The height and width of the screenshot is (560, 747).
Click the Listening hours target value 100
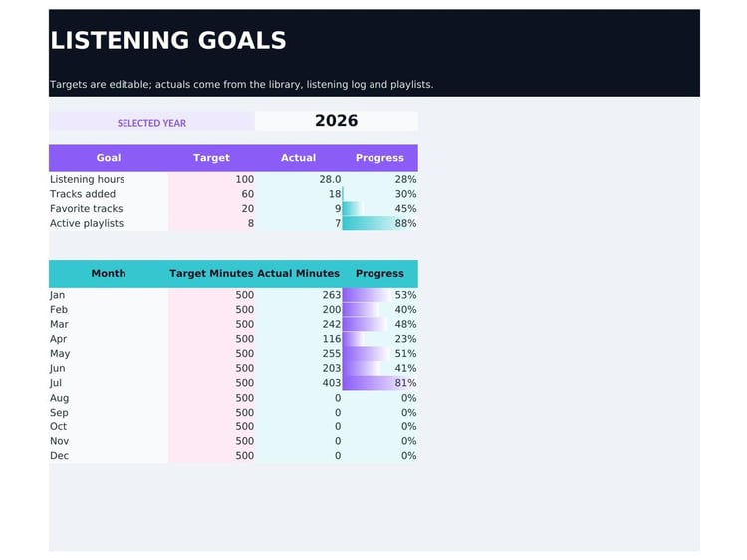pyautogui.click(x=211, y=179)
